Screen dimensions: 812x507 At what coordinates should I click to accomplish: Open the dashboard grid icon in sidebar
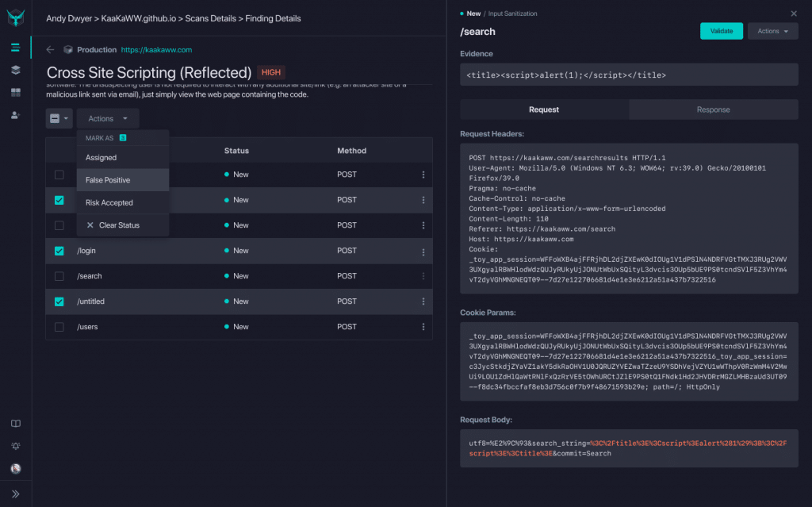pos(16,92)
